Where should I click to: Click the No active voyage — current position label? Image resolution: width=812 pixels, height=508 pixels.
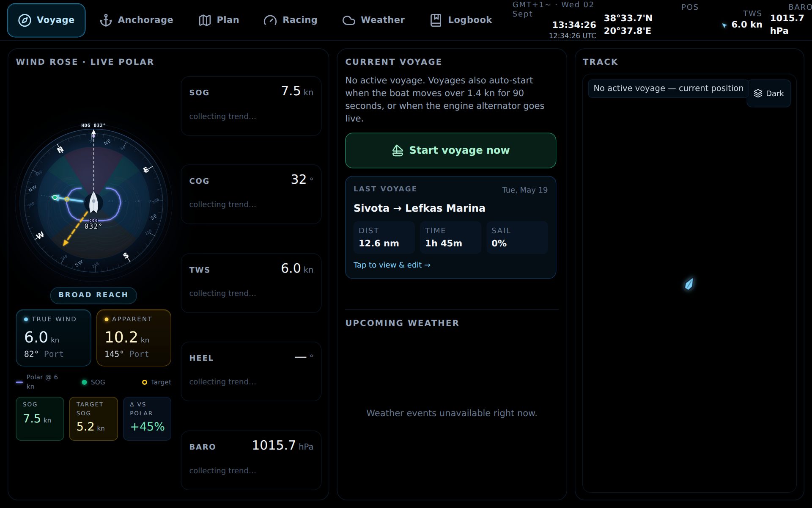click(668, 88)
